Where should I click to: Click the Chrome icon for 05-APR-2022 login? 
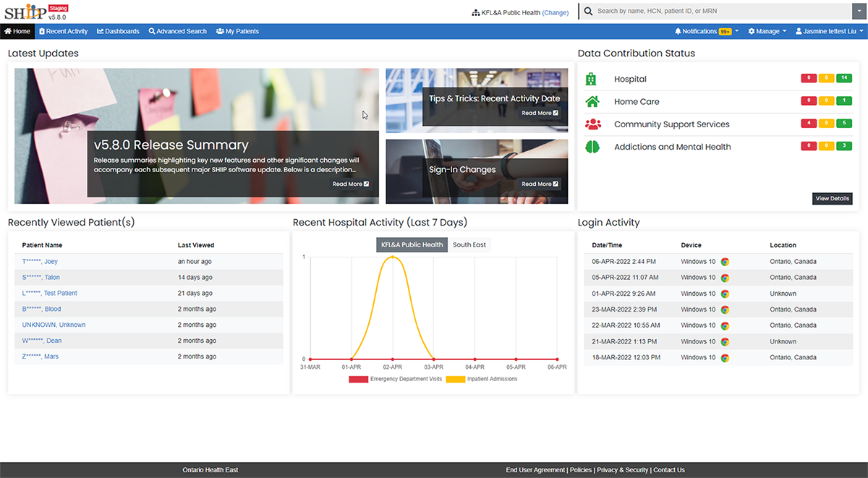[x=725, y=278]
